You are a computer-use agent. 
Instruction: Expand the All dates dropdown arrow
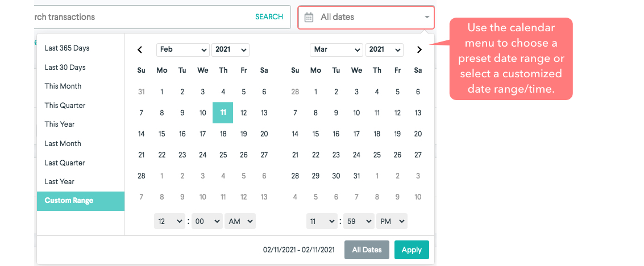[x=426, y=17]
